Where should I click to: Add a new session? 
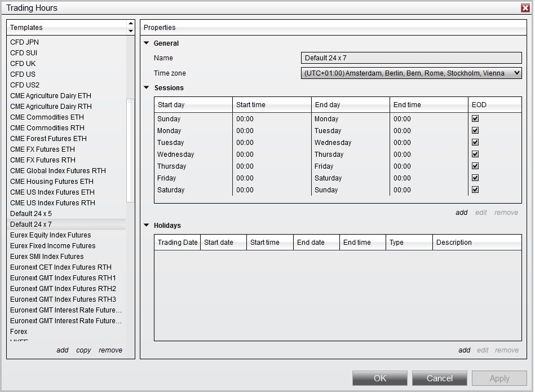coord(461,213)
